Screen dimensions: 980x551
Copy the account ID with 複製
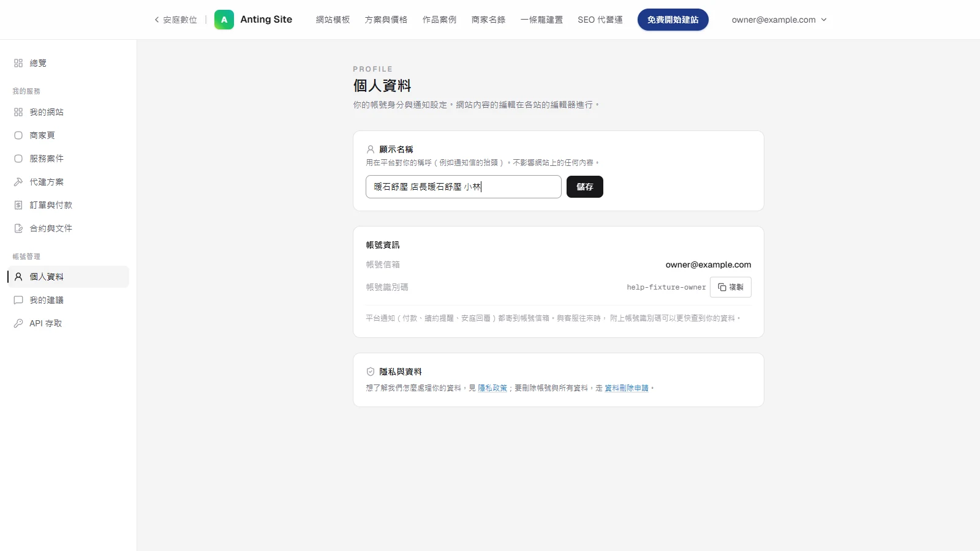tap(731, 287)
